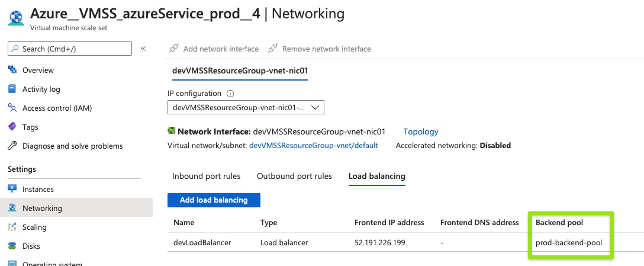Click the green Network Interface icon
This screenshot has height=266, width=644.
click(171, 131)
